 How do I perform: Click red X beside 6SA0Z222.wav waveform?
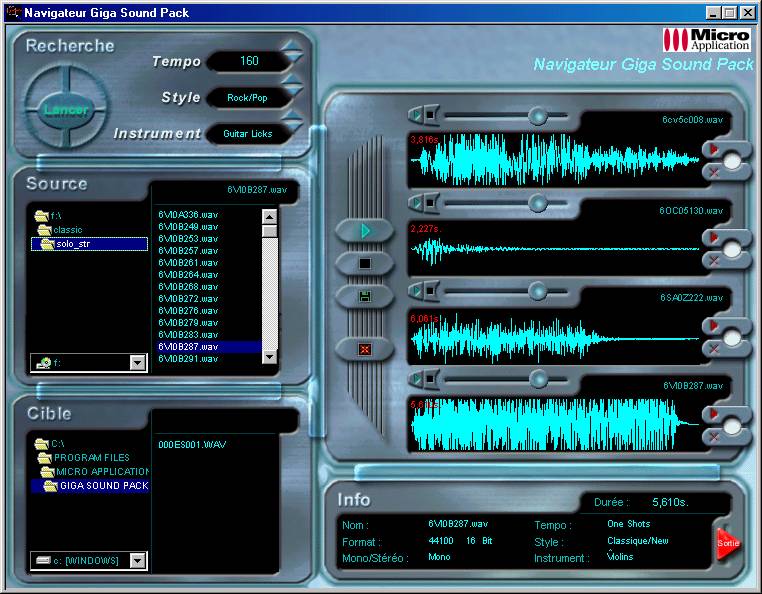[713, 349]
